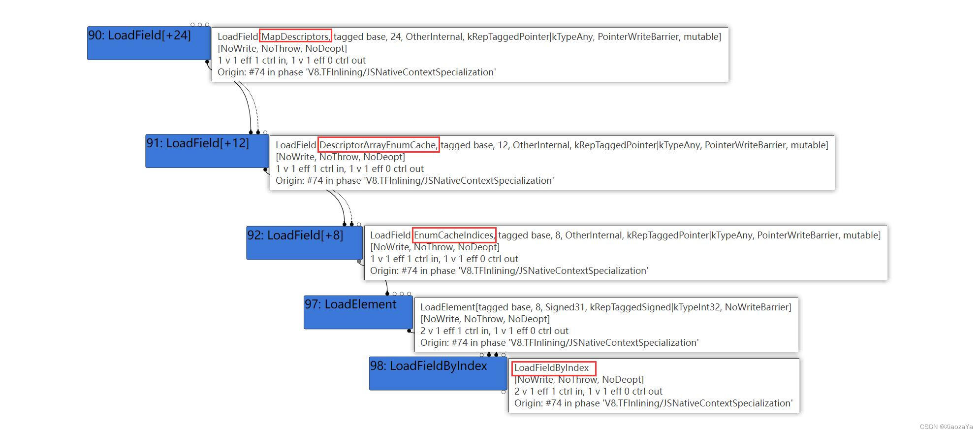Select node 98: LoadFieldByIndex
This screenshot has height=434, width=980.
coord(438,373)
